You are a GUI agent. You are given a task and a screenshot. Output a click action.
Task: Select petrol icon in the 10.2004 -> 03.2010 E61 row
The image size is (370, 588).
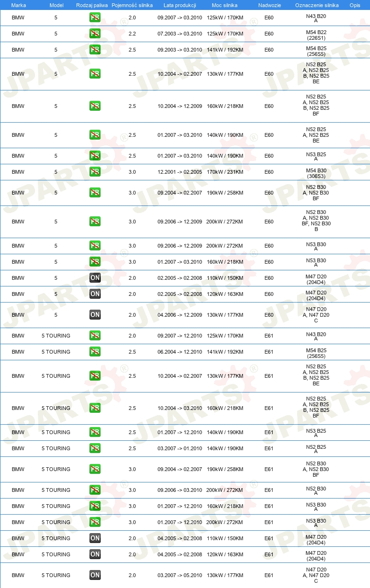(95, 408)
